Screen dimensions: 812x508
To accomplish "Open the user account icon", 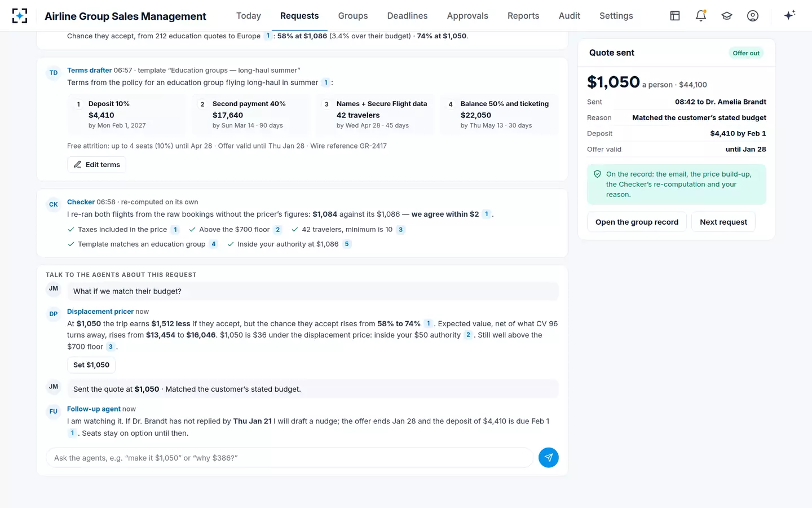I will (x=753, y=16).
